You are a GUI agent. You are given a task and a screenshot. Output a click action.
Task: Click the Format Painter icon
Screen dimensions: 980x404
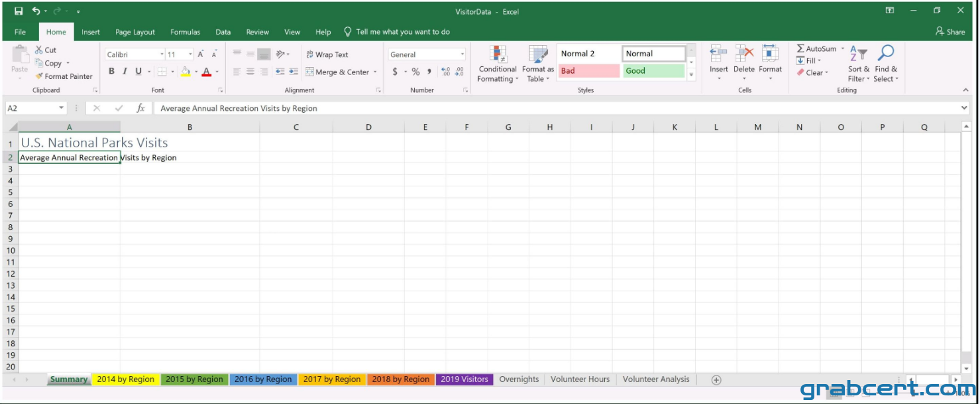point(40,76)
